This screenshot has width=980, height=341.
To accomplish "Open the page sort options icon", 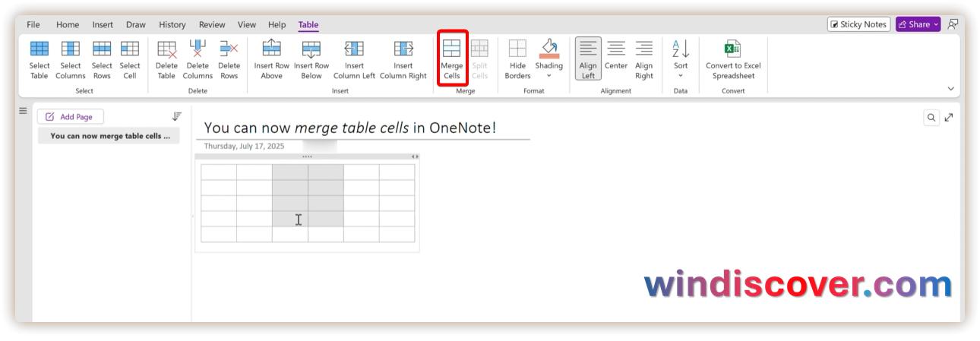I will pos(177,116).
